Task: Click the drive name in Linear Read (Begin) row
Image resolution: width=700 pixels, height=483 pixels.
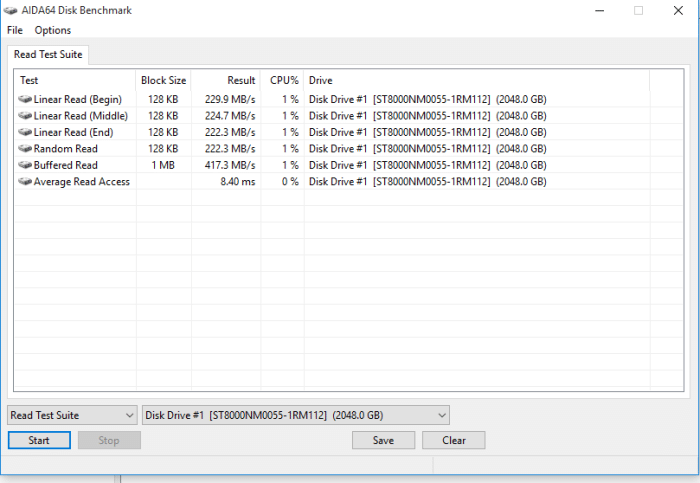Action: (x=428, y=99)
